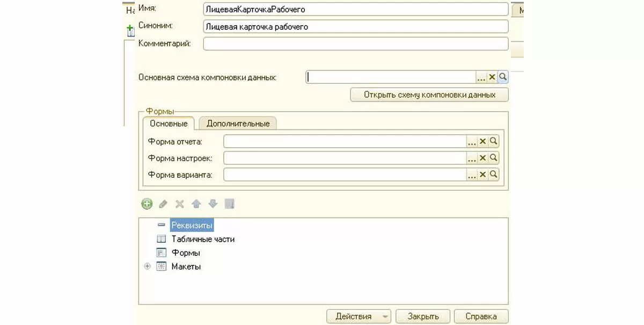Click the Реквизиты dash icon
Image resolution: width=644 pixels, height=325 pixels.
click(161, 225)
